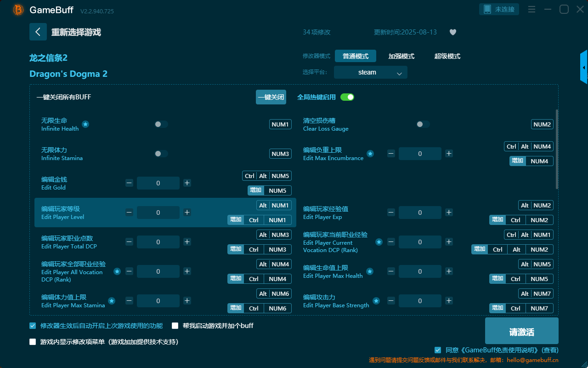Click the hello@gamebuff.cn email text
The width and height of the screenshot is (588, 368).
click(x=533, y=360)
